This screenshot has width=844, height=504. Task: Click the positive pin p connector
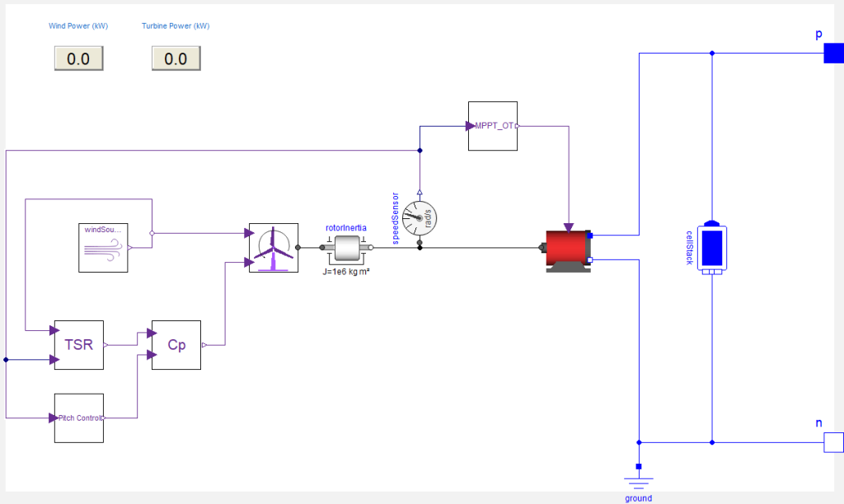[x=834, y=54]
